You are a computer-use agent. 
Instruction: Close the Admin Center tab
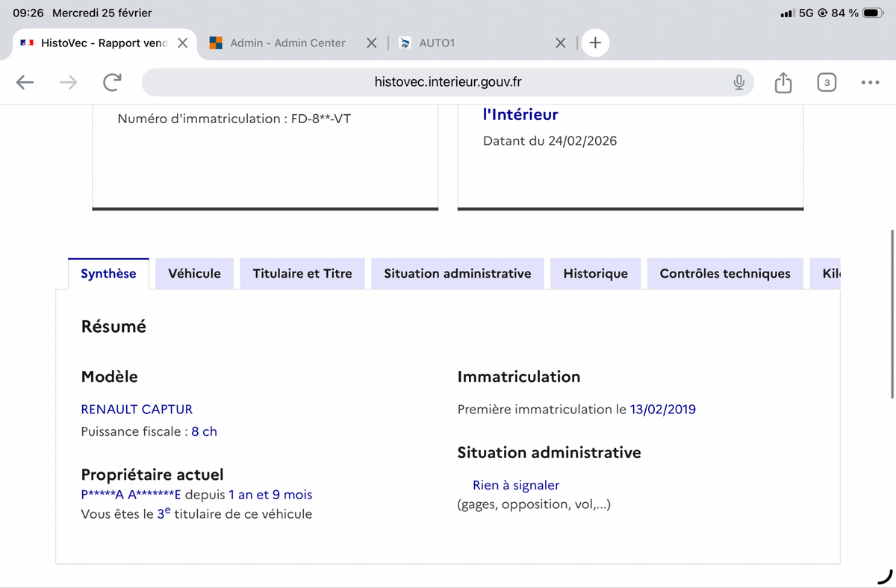point(371,43)
